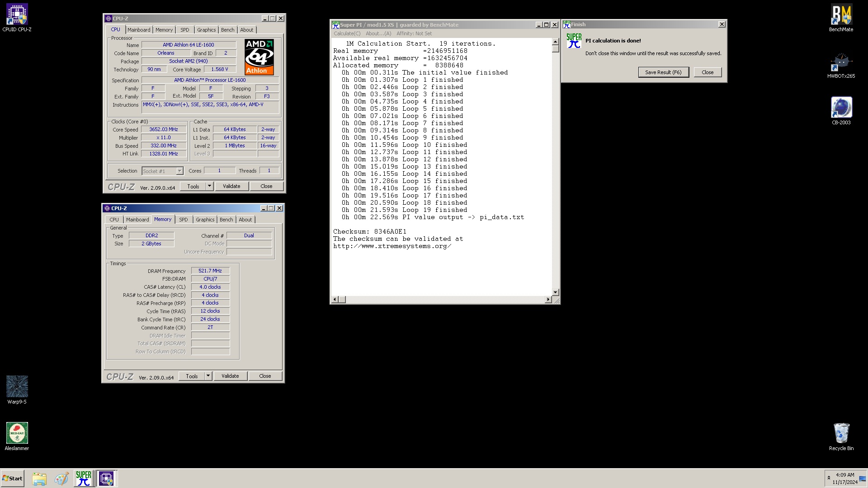The width and height of the screenshot is (868, 488).
Task: Click Close in Finish dialog
Action: pyautogui.click(x=708, y=72)
